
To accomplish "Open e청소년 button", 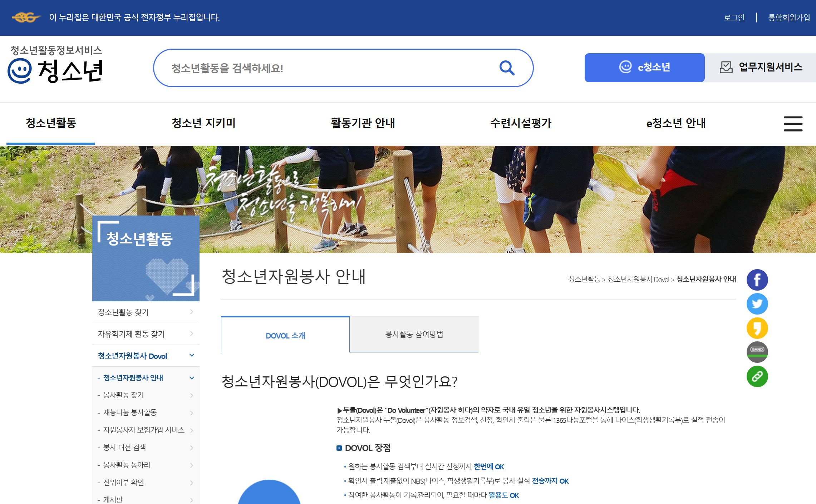I will (x=644, y=68).
